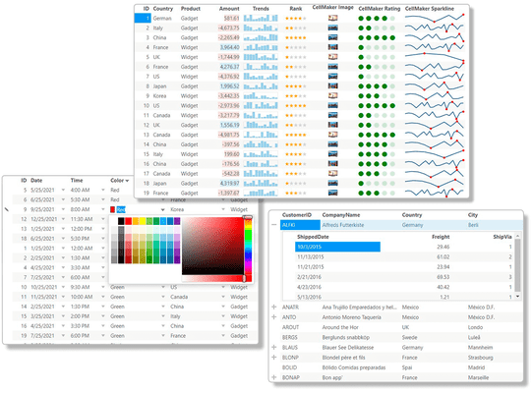Expand the ANATR customer row
This screenshot has width=532, height=393.
pos(274,307)
